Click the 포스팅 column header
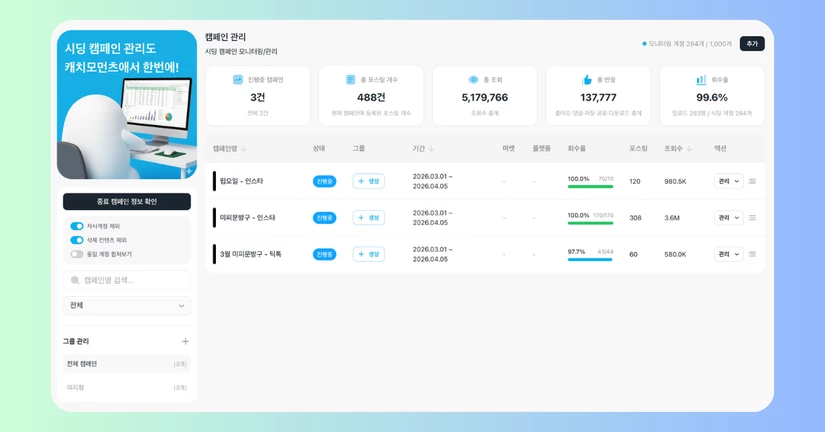Image resolution: width=825 pixels, height=432 pixels. pyautogui.click(x=638, y=149)
